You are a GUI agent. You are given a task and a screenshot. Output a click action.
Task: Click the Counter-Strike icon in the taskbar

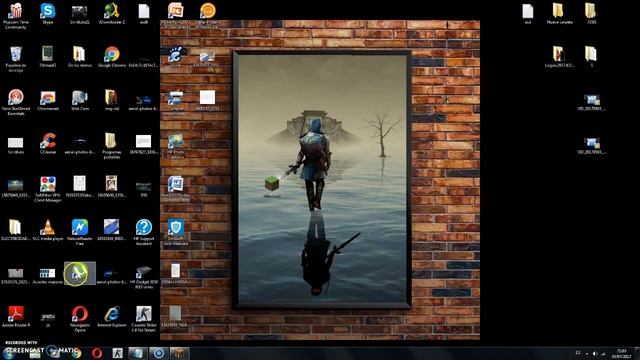pyautogui.click(x=118, y=353)
